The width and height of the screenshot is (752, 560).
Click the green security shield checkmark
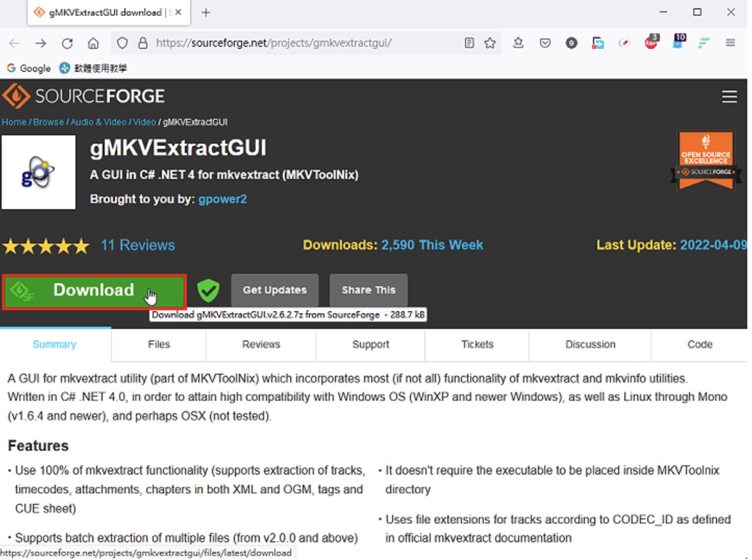[x=208, y=290]
